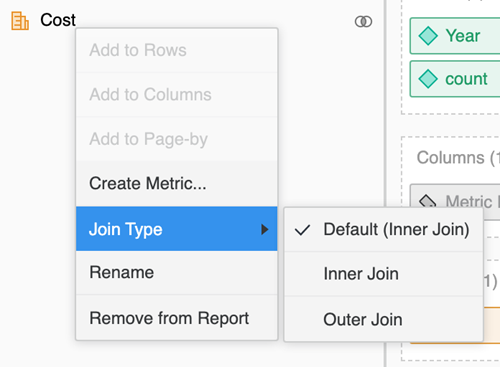Choose Create Metric... from context menu
This screenshot has width=500, height=367.
pyautogui.click(x=177, y=184)
